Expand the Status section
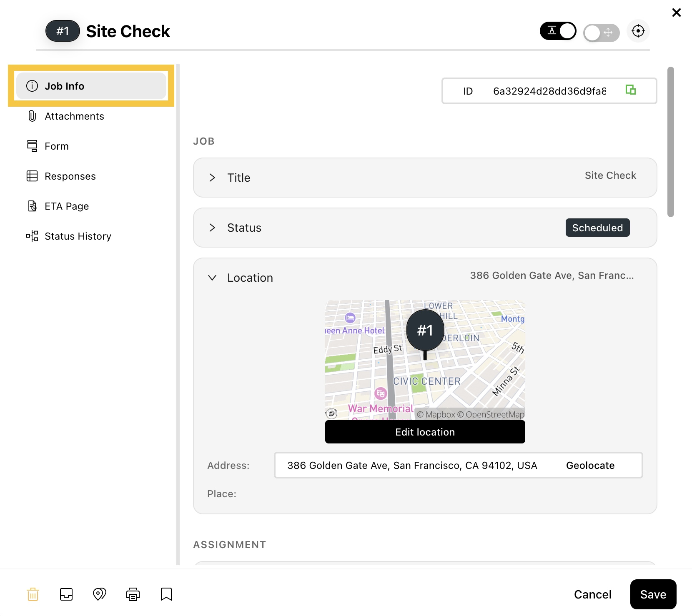 click(x=425, y=228)
